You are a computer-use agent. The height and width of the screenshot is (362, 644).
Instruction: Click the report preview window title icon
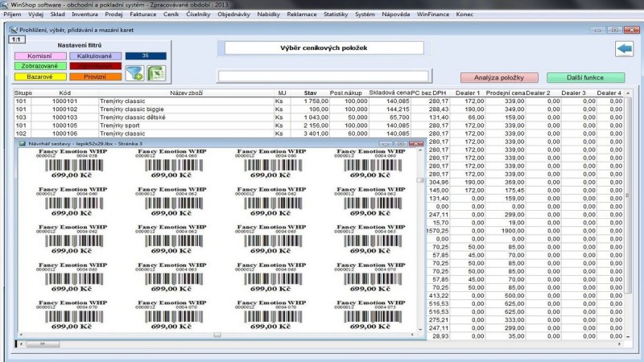22,143
